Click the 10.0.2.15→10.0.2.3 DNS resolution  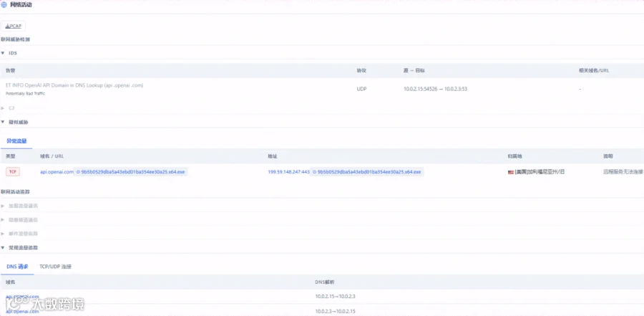tap(335, 296)
